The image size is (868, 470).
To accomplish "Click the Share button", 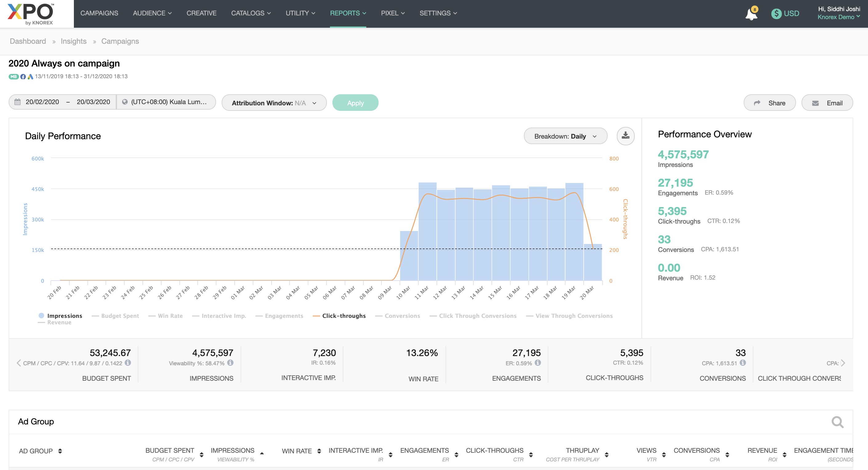I will [x=769, y=103].
